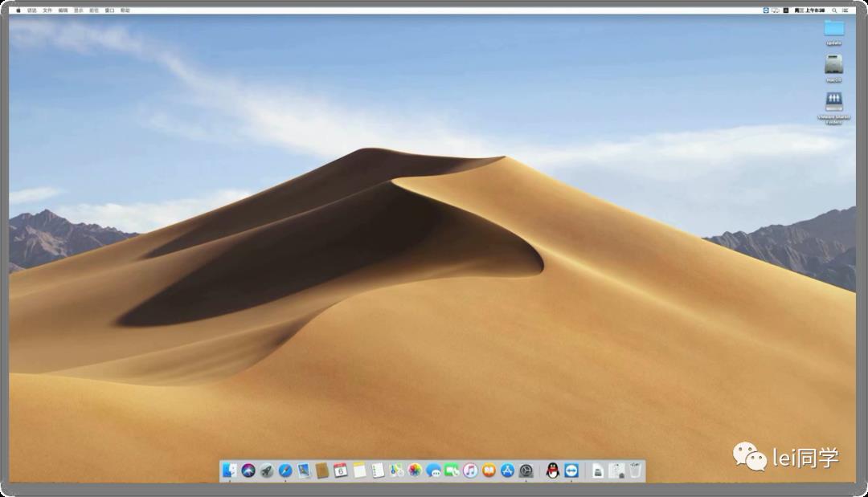Open Notification Center list icon
This screenshot has height=497, width=868.
(x=845, y=10)
